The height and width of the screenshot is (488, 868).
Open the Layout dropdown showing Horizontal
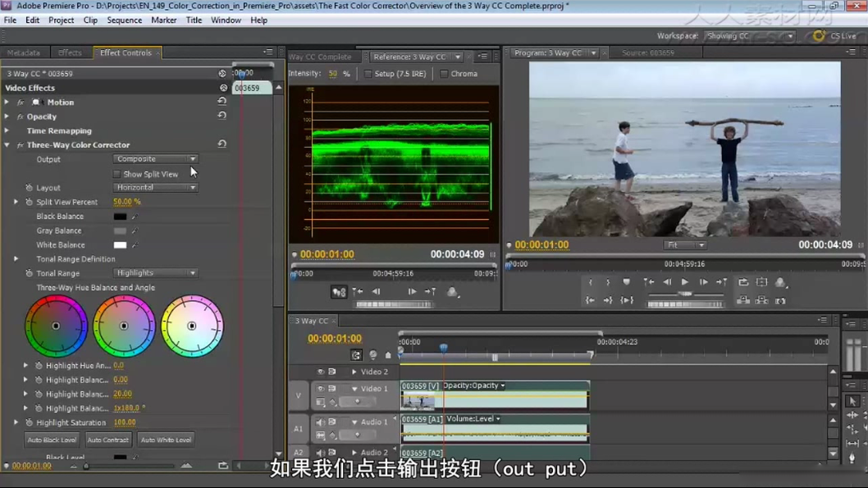pos(155,188)
